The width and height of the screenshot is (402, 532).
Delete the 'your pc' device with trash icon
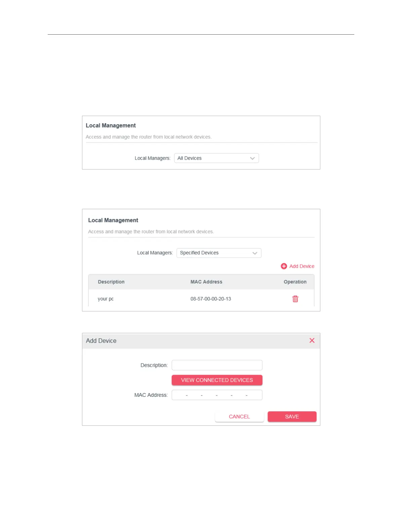click(295, 299)
